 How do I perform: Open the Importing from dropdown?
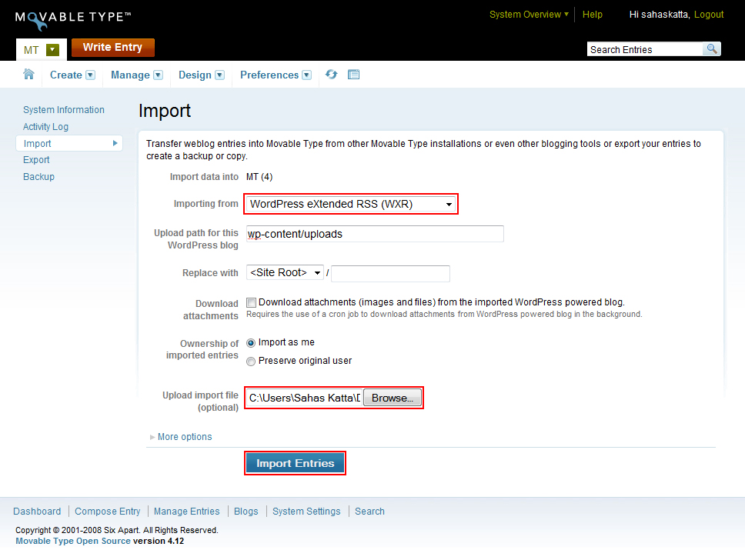[351, 205]
